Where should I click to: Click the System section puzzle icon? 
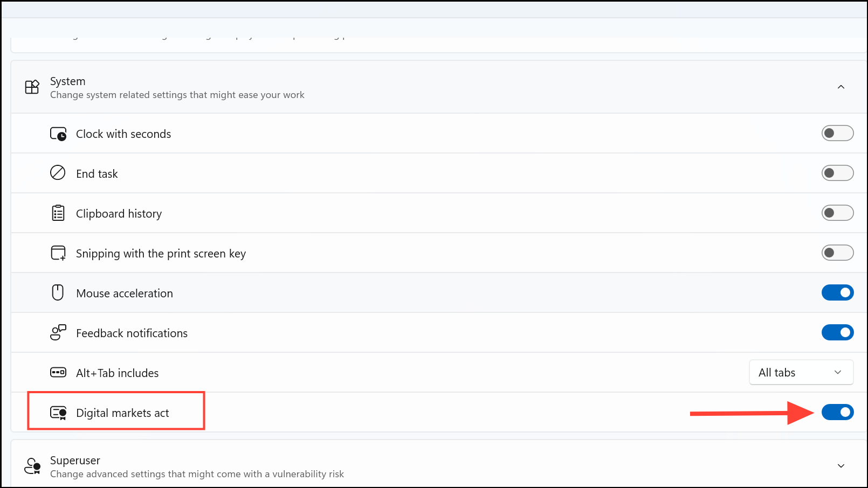click(x=32, y=87)
